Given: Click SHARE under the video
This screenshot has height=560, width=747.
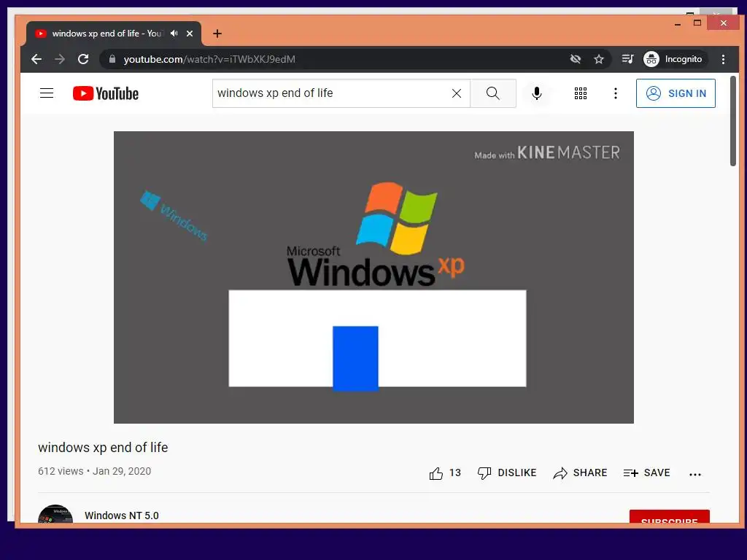Looking at the screenshot, I should (x=580, y=472).
